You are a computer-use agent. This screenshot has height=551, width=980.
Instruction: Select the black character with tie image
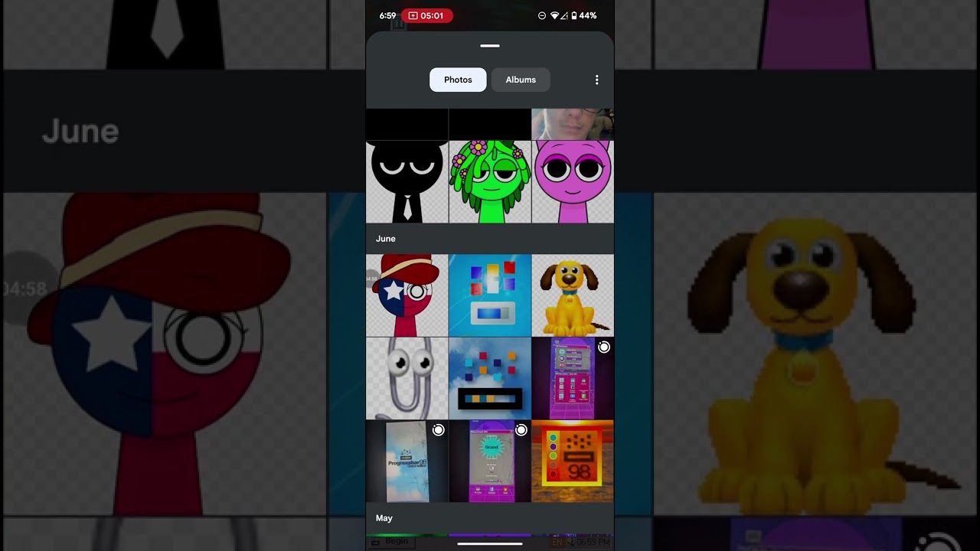(407, 182)
